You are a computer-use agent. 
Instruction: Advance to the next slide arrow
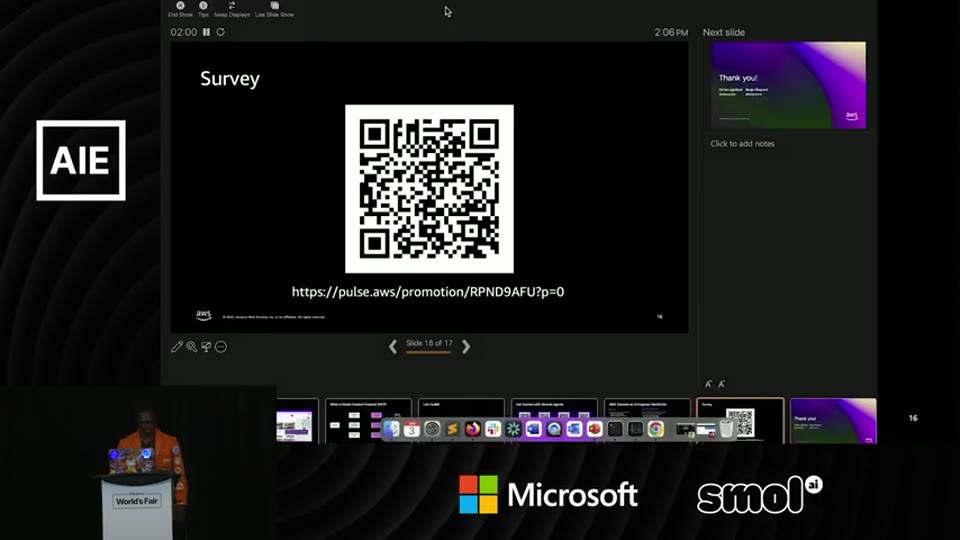[466, 347]
